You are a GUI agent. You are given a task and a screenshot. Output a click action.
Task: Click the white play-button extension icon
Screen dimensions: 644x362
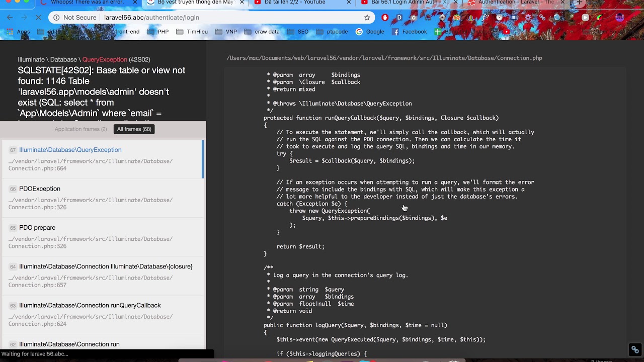[x=585, y=18]
